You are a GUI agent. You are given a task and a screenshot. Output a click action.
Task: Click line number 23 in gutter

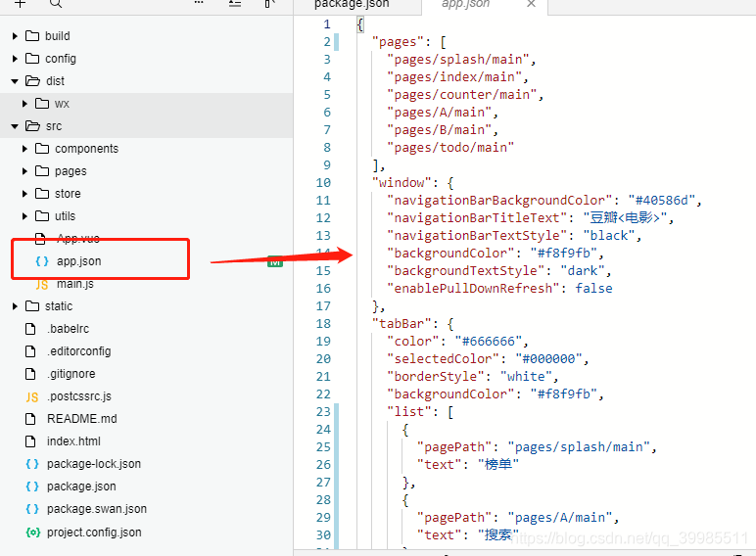(x=323, y=412)
